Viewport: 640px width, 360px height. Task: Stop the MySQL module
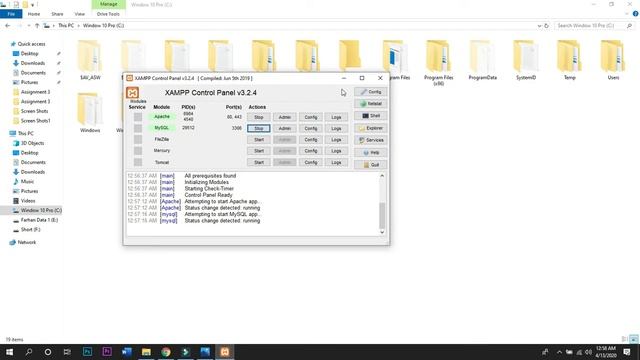pos(258,128)
